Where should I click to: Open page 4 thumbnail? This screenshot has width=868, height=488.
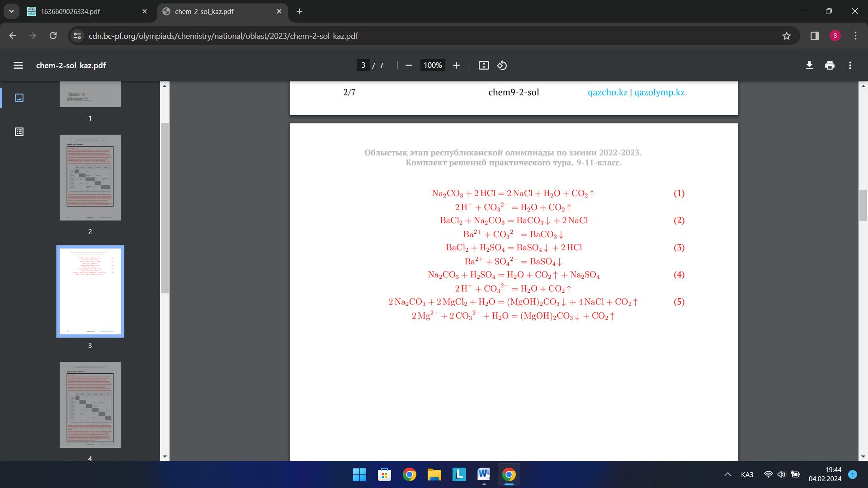coord(90,405)
